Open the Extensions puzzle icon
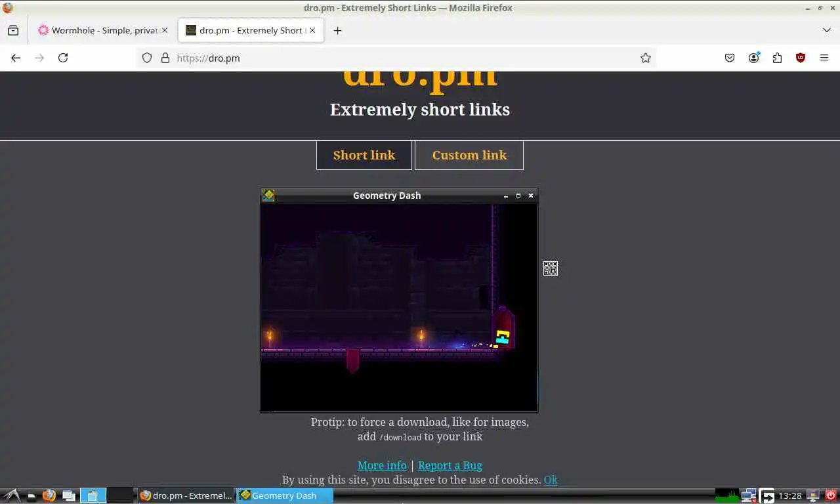This screenshot has height=504, width=840. 777,58
